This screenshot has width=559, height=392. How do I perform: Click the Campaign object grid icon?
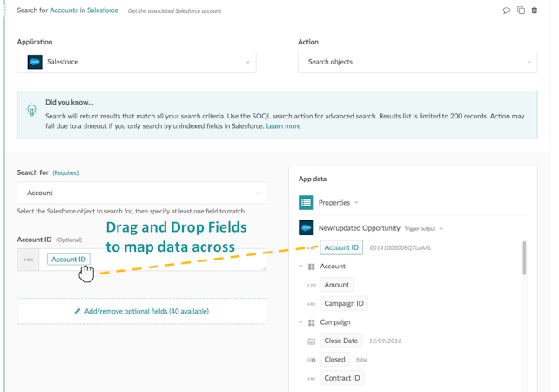tap(312, 322)
